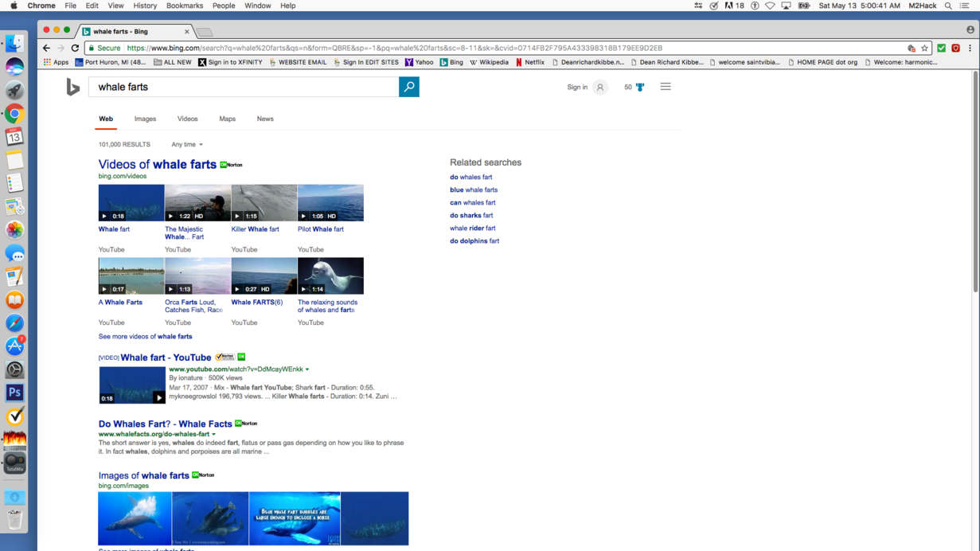
Task: Open Sign in to XFINITY bookmark
Action: [x=230, y=62]
